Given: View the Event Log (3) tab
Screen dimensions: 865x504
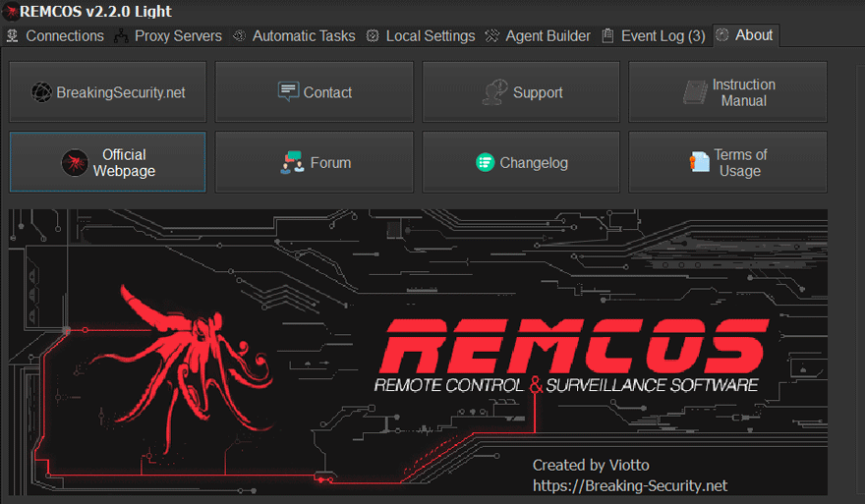Looking at the screenshot, I should click(654, 36).
